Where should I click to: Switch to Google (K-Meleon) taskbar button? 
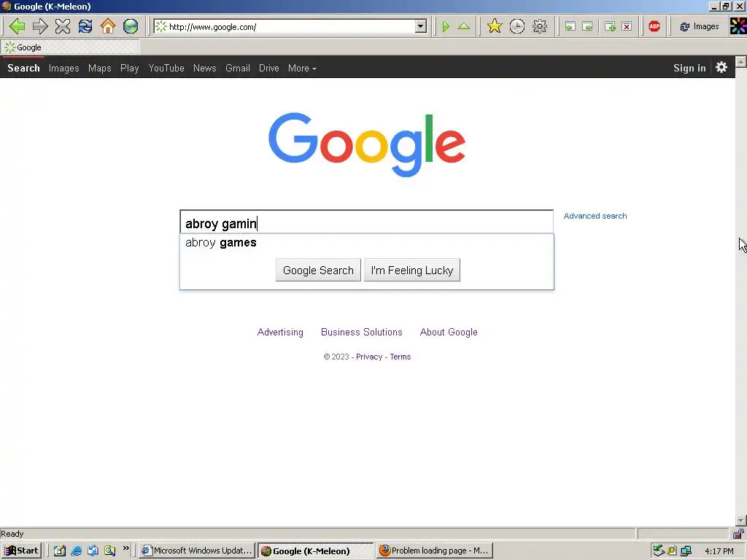click(315, 551)
